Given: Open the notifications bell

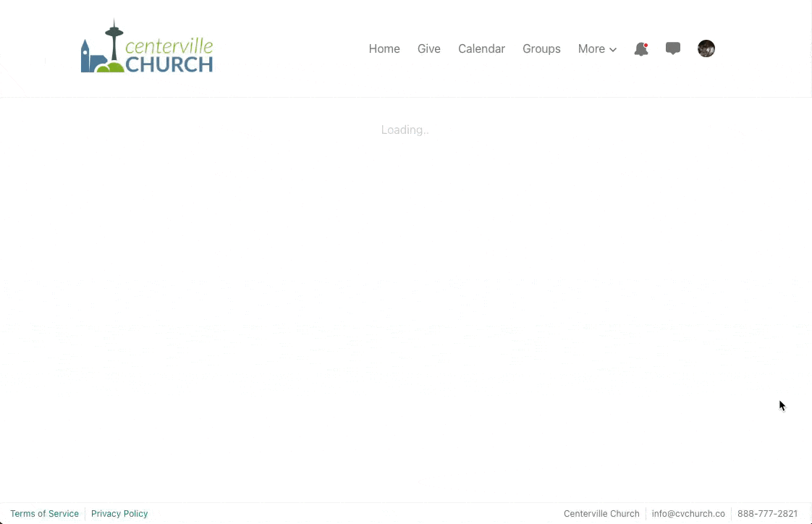Looking at the screenshot, I should pyautogui.click(x=640, y=49).
